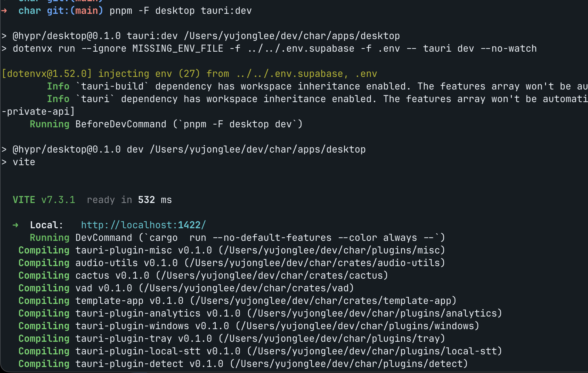
Task: Click the tauri-plugin-local-stt crate name
Action: [138, 351]
